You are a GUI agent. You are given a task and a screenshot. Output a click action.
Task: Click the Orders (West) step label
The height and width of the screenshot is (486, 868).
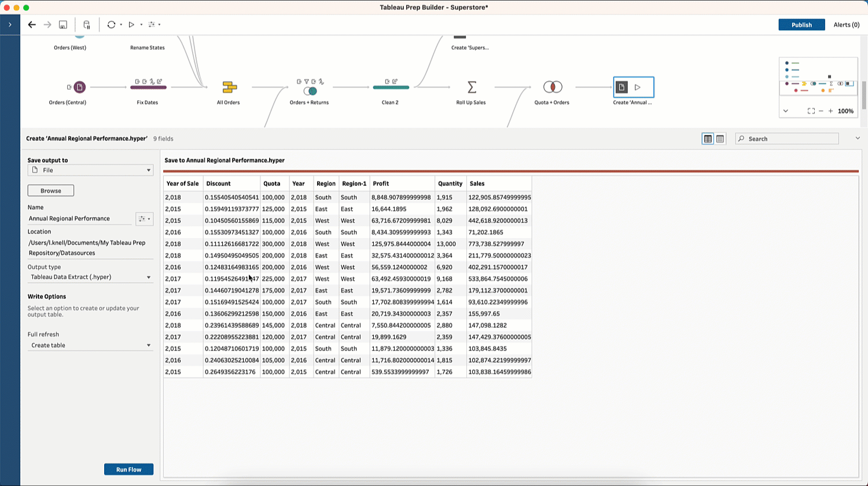tap(70, 47)
